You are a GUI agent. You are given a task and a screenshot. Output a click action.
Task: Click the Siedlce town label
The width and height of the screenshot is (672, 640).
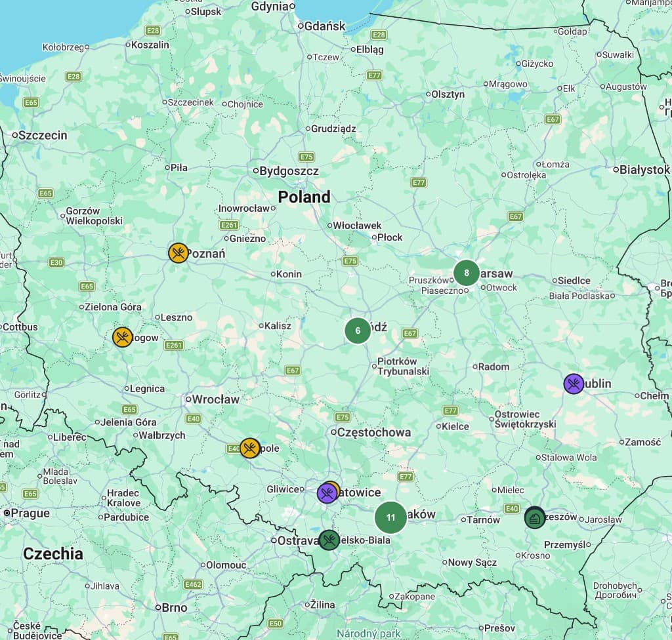point(574,281)
